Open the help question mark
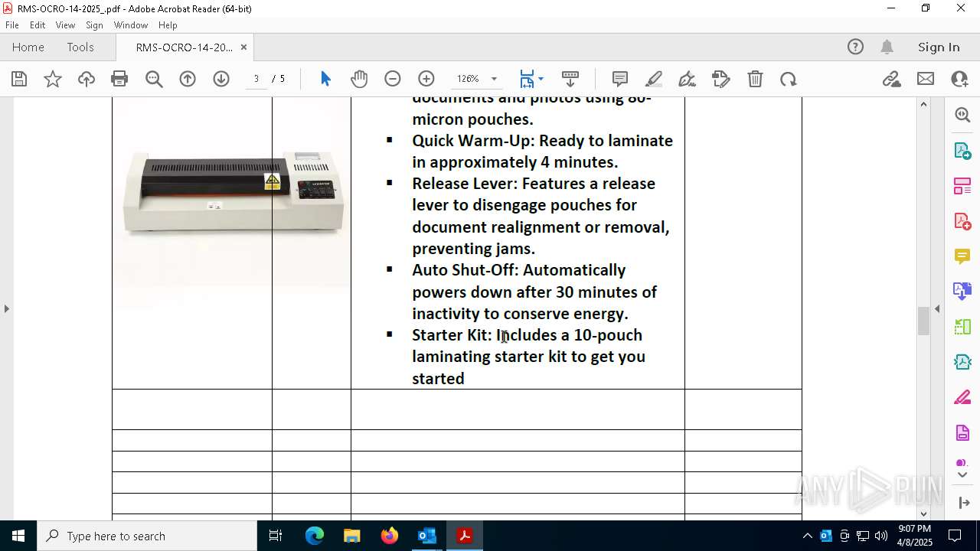Viewport: 980px width, 551px height. pyautogui.click(x=855, y=47)
